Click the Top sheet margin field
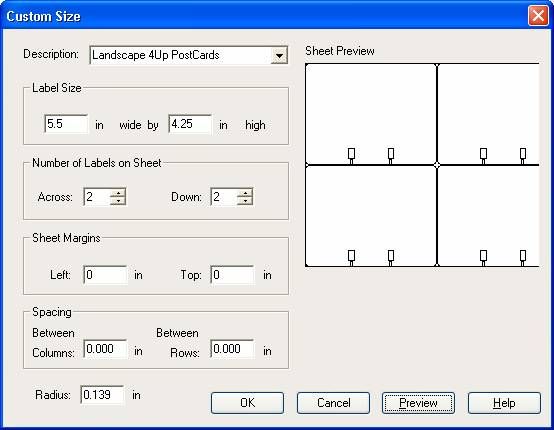 coord(232,275)
